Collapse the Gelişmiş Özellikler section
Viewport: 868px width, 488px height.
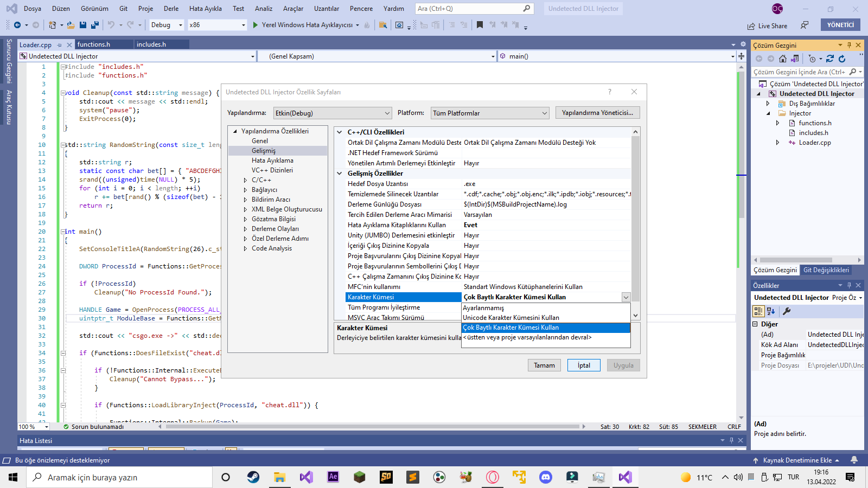point(340,174)
